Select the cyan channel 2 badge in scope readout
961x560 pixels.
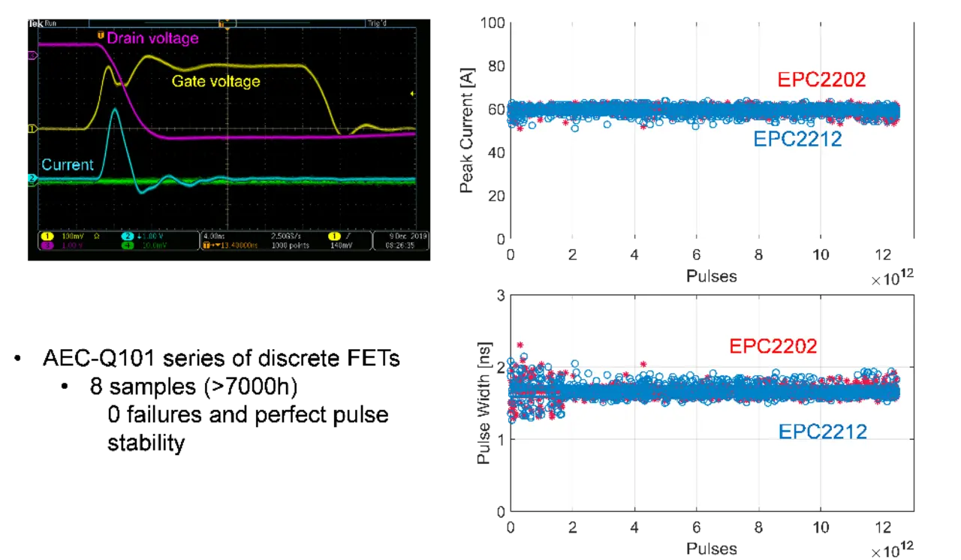point(128,236)
